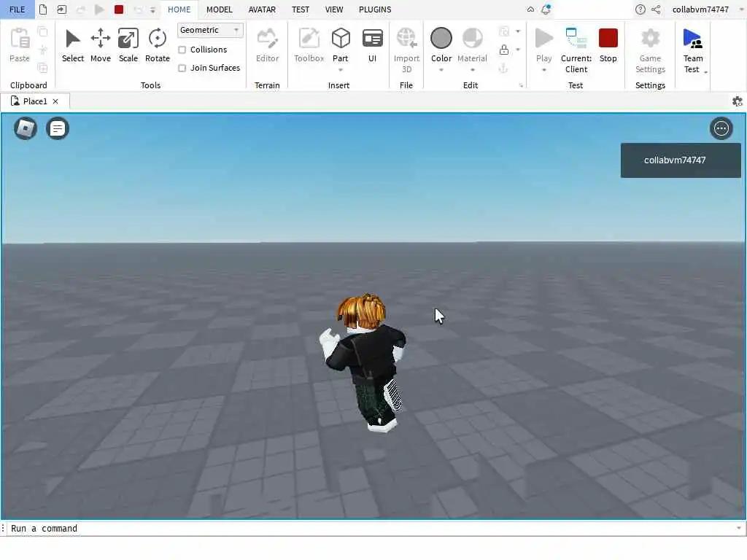747x560 pixels.
Task: Go to the TEST tab
Action: point(300,9)
